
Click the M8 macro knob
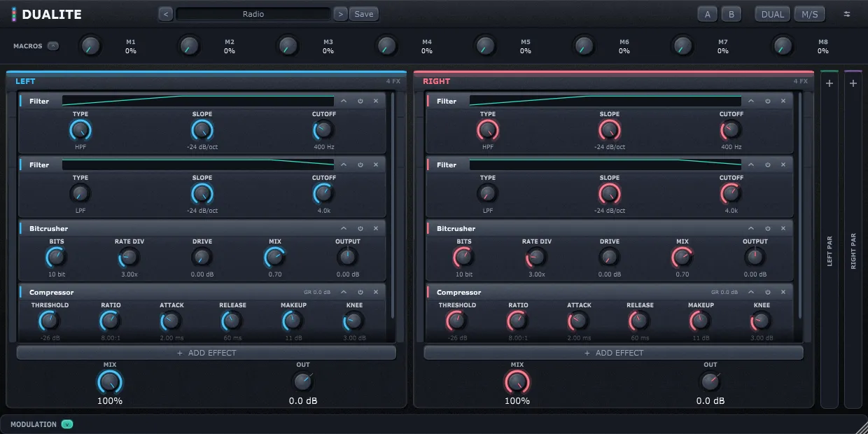(783, 46)
